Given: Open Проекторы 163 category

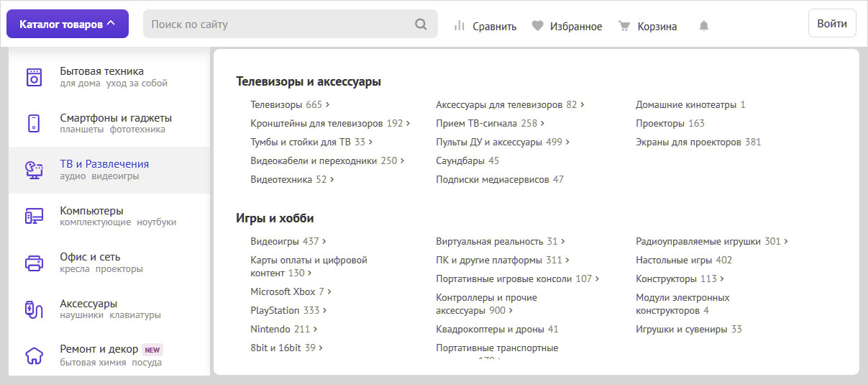Looking at the screenshot, I should tap(670, 123).
